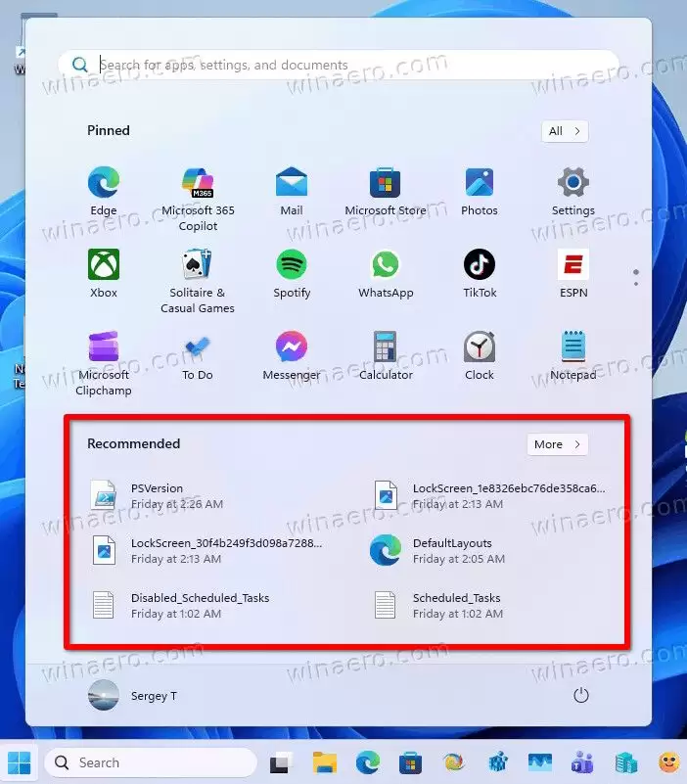Launch Spotify
This screenshot has height=784, width=687.
[292, 273]
